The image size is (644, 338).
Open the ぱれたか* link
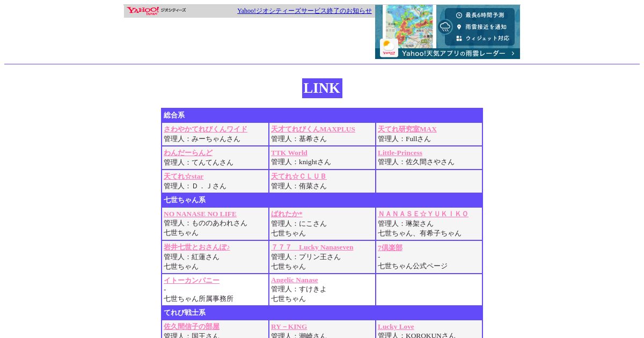pyautogui.click(x=287, y=214)
